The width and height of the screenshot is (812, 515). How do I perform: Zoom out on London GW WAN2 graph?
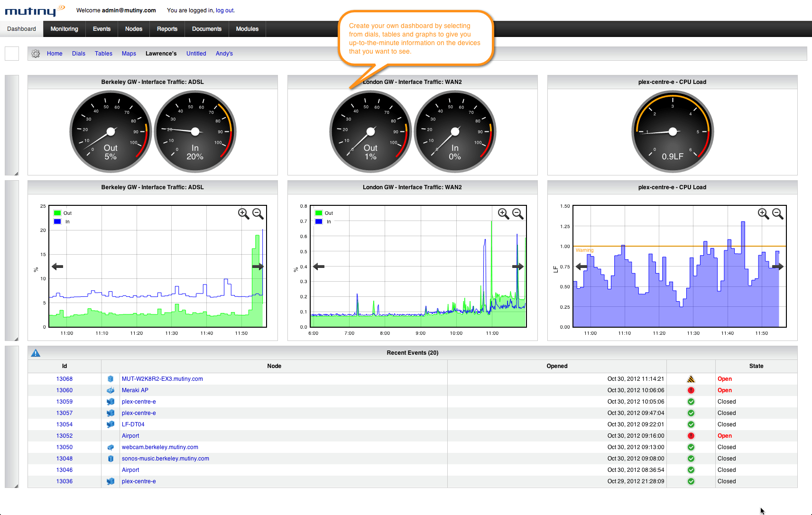[x=518, y=214]
